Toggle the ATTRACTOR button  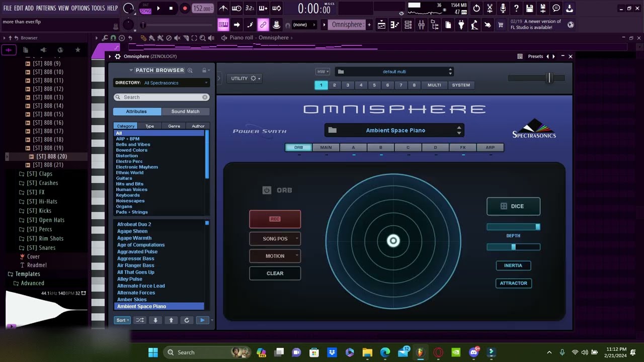click(x=513, y=283)
